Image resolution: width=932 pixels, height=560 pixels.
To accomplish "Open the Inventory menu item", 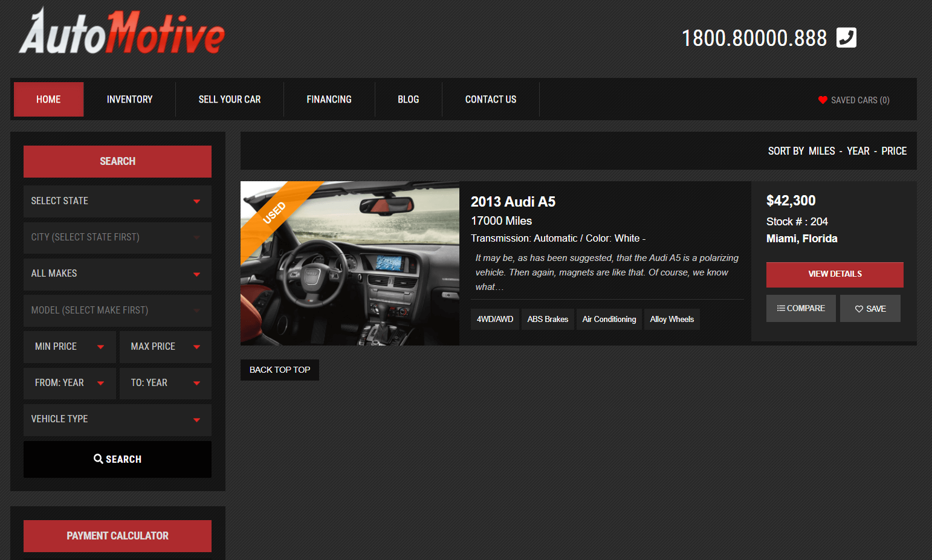I will point(129,99).
